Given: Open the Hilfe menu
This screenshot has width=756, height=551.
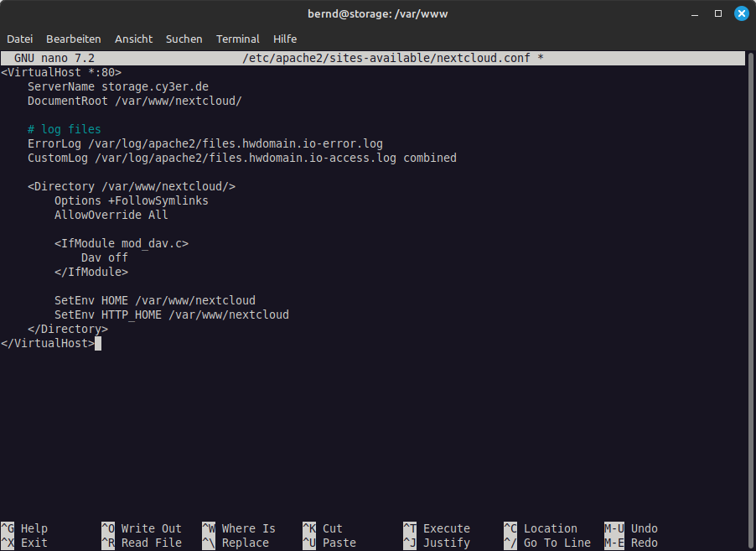Looking at the screenshot, I should click(285, 39).
